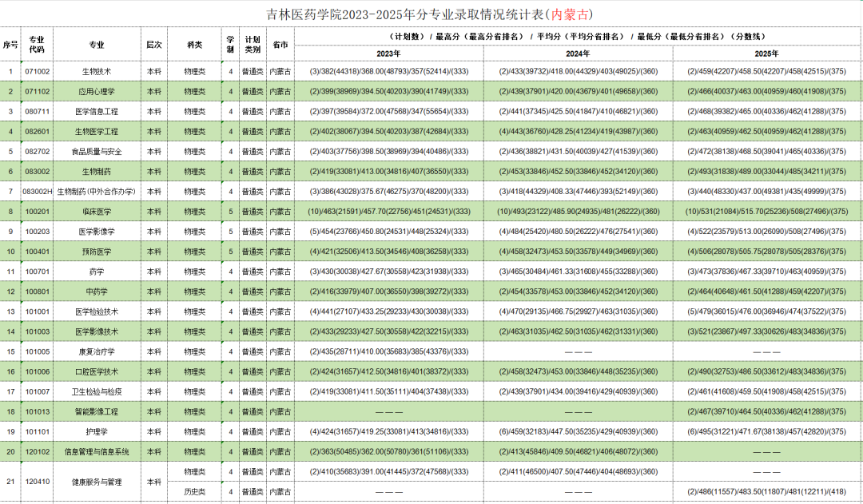The image size is (863, 504).
Task: Select serial number 19 in the 序号 column
Action: coord(10,432)
